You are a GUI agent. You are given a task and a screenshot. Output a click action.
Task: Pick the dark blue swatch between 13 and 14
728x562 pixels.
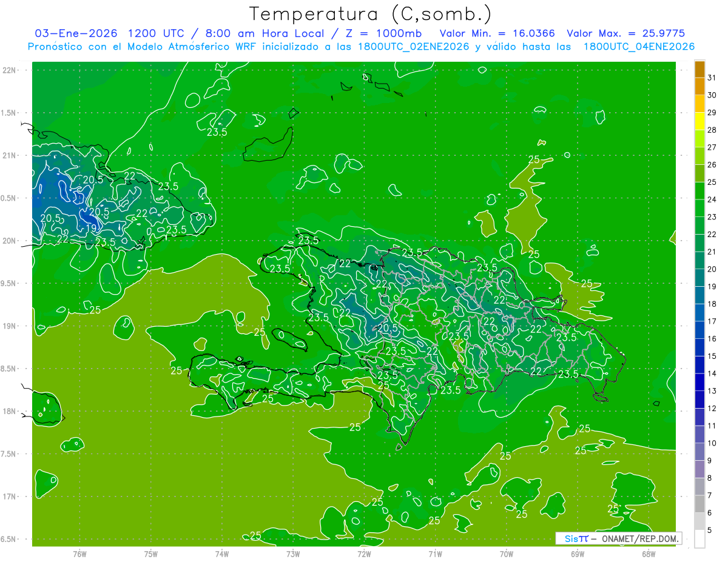(699, 382)
